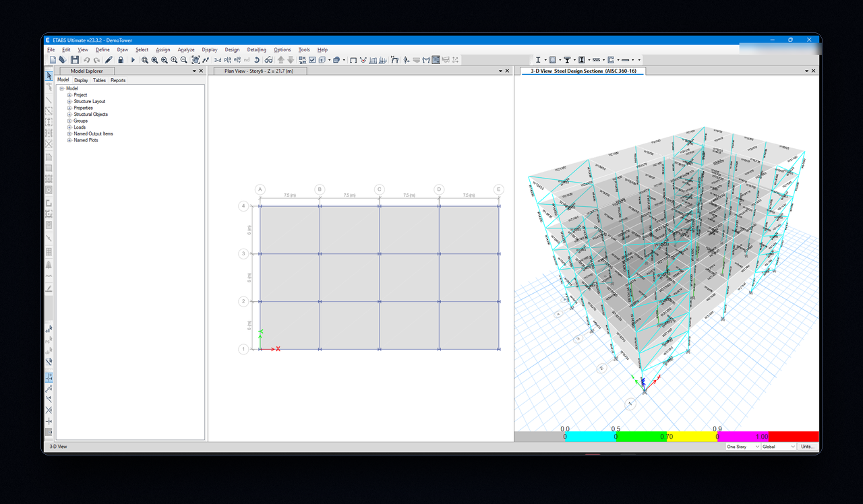
Task: Open the Analyze menu
Action: [x=186, y=50]
